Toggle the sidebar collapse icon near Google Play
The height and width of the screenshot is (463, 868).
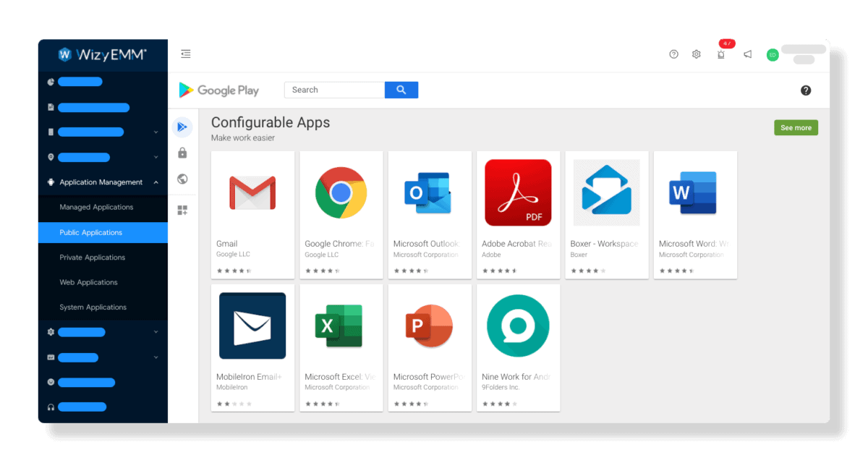pos(186,54)
